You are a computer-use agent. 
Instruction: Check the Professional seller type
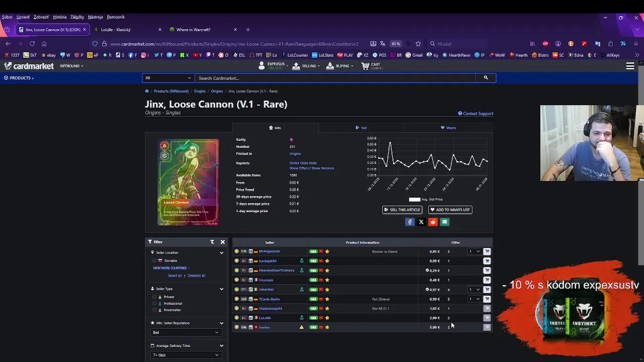click(x=154, y=303)
